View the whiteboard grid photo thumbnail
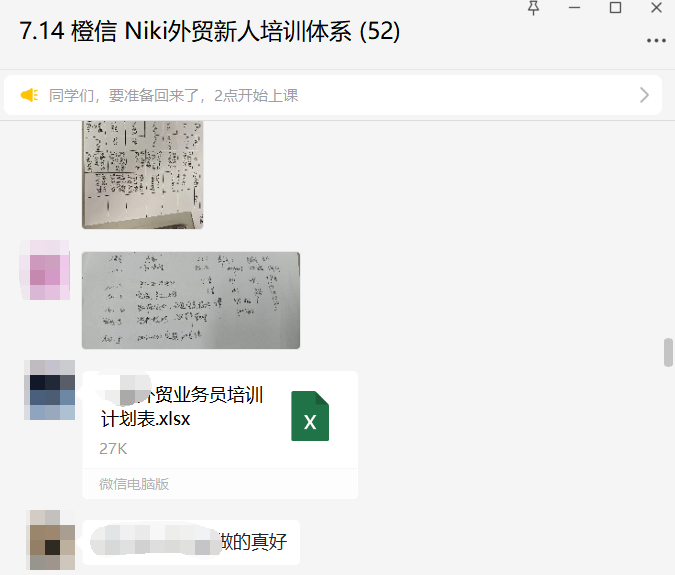Screen dimensions: 675x575 142,174
